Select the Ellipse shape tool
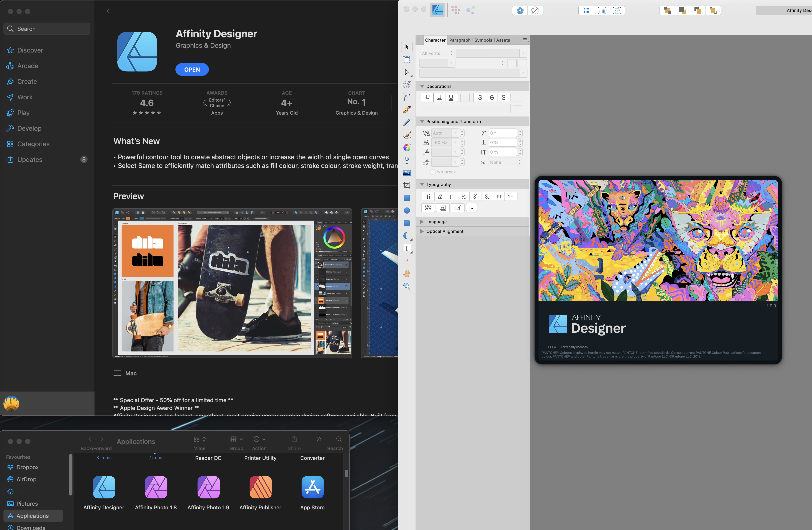This screenshot has width=812, height=530. 407,210
